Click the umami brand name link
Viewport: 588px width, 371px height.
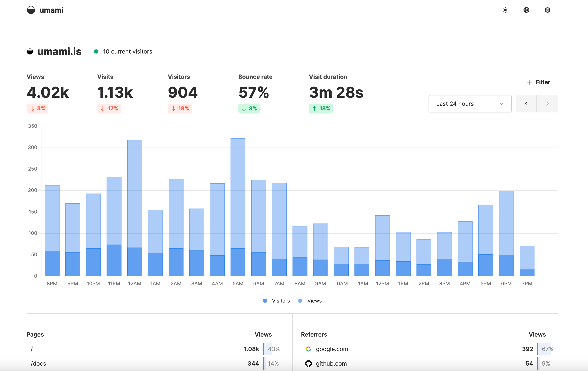(x=51, y=10)
